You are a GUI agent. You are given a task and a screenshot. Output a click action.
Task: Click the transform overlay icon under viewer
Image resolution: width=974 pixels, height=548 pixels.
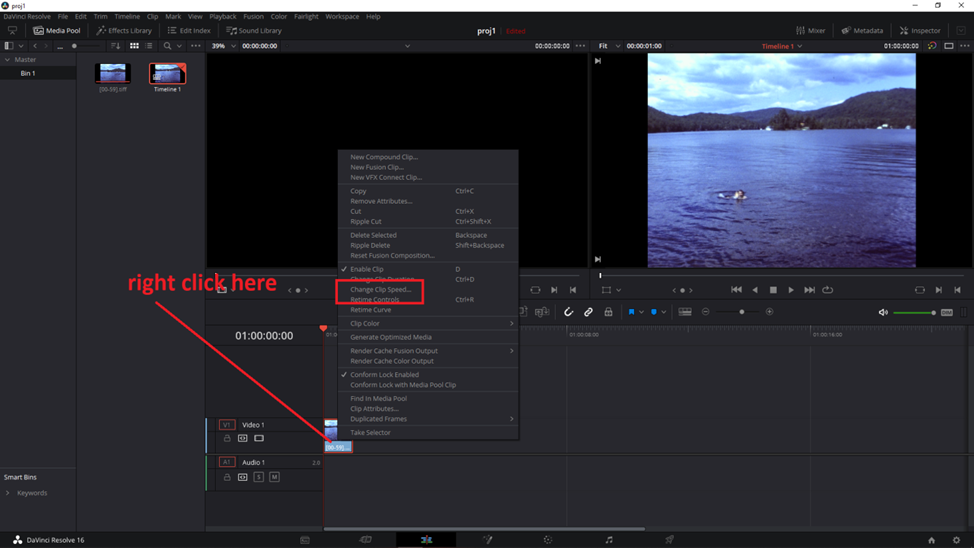tap(606, 290)
